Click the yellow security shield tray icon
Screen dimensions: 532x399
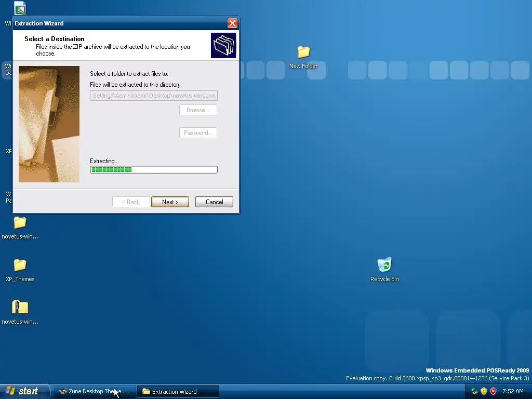tap(484, 391)
